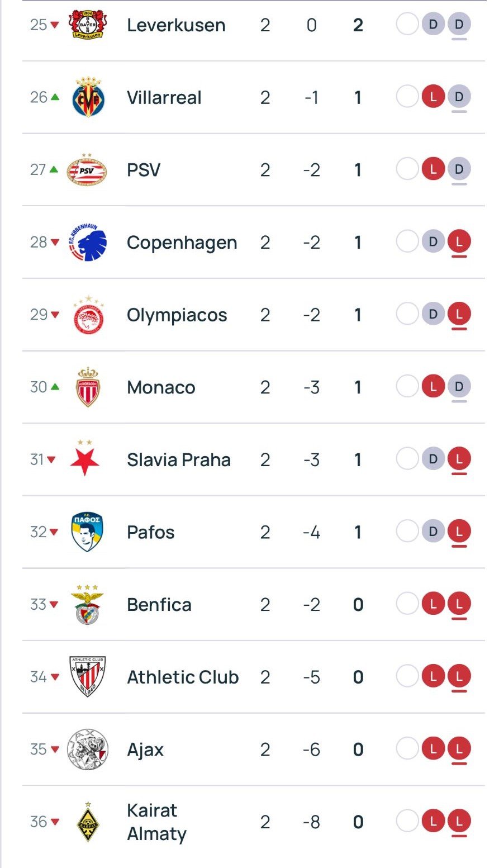Open the Pafos club badge
The height and width of the screenshot is (868, 499).
[x=88, y=532]
